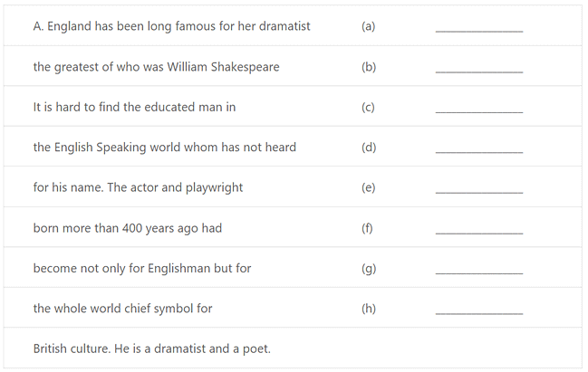Click the line 'the whole world chief symbol for'

click(122, 309)
